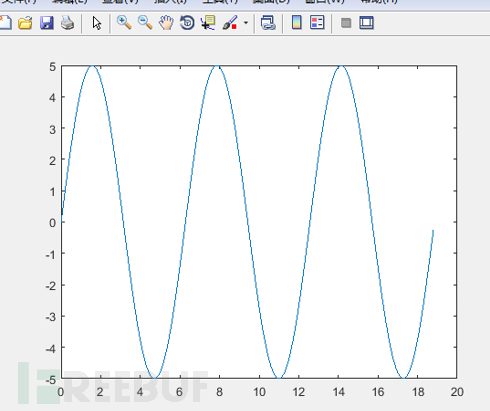
Task: Click the y-axis tick label 0
Action: pyautogui.click(x=52, y=223)
